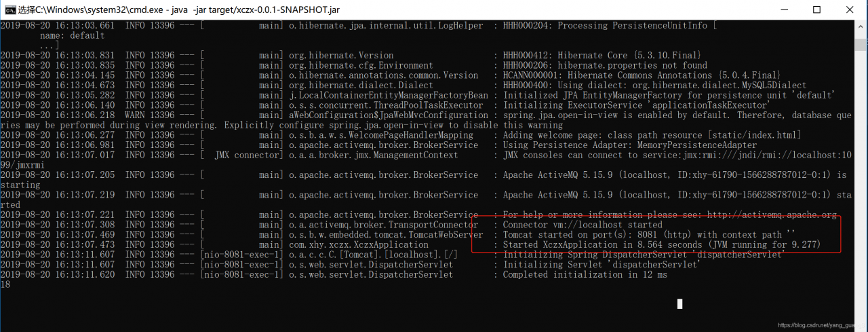Click timestamp '2019-08-20 16:13:03.661'
This screenshot has height=332, width=868.
coord(57,26)
